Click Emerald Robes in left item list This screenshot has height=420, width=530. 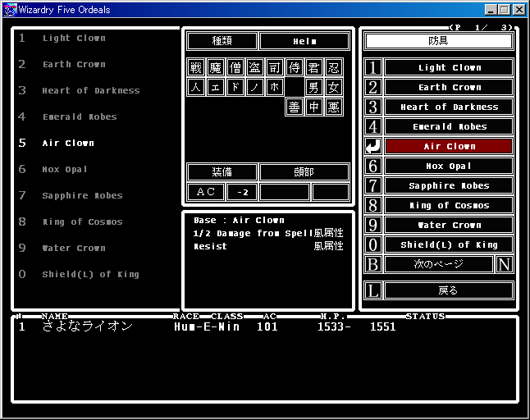tap(80, 117)
